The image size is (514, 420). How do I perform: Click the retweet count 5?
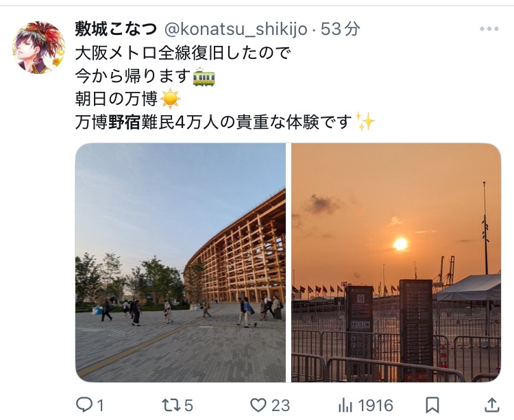point(188,406)
